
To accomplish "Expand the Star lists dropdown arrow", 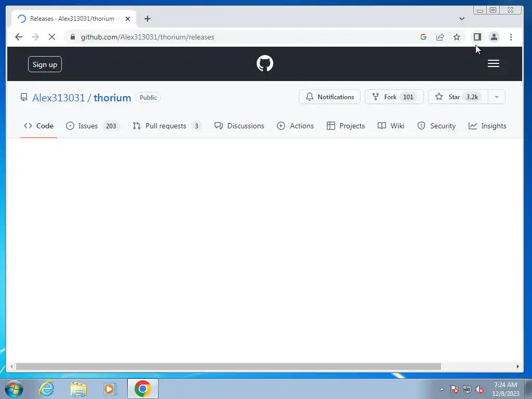I will pyautogui.click(x=497, y=97).
